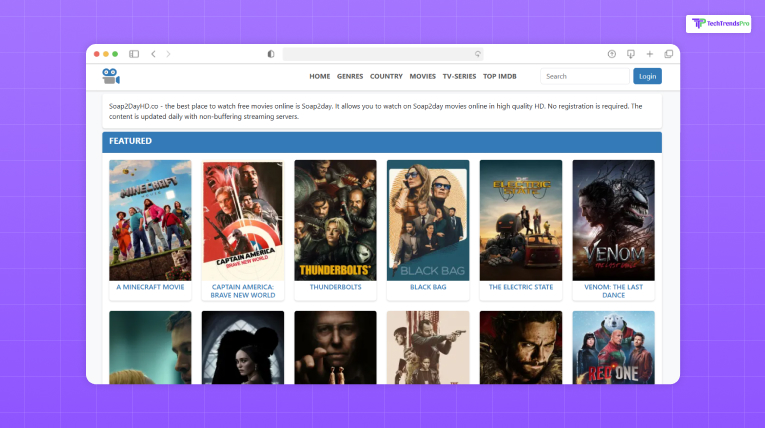Click the privacy shield icon beside address bar
Screen dimensions: 765x428
coord(271,54)
